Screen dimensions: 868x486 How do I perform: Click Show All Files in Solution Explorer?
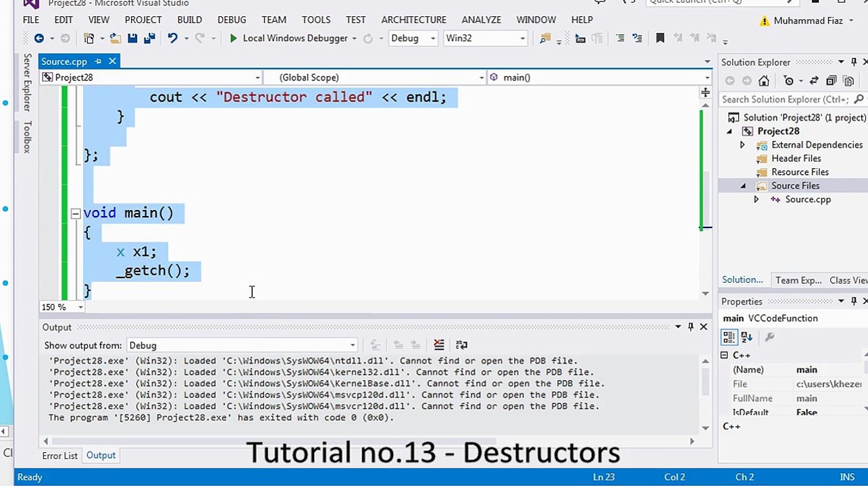[848, 81]
